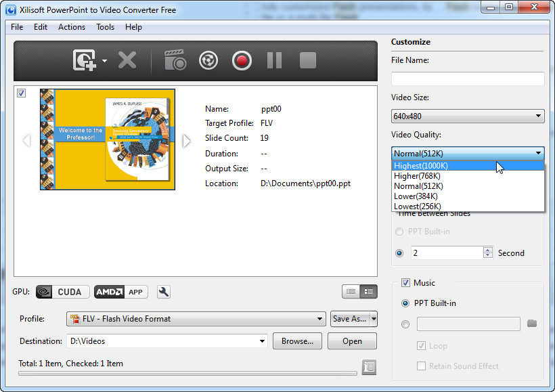The width and height of the screenshot is (555, 392).
Task: Select custom music file radio button
Action: coord(405,324)
